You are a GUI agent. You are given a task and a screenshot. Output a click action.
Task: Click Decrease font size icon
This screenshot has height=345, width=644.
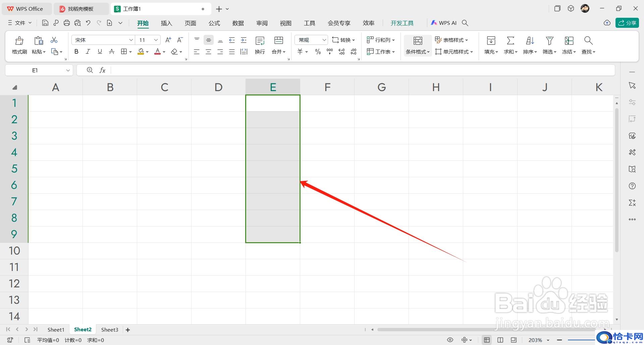[180, 40]
